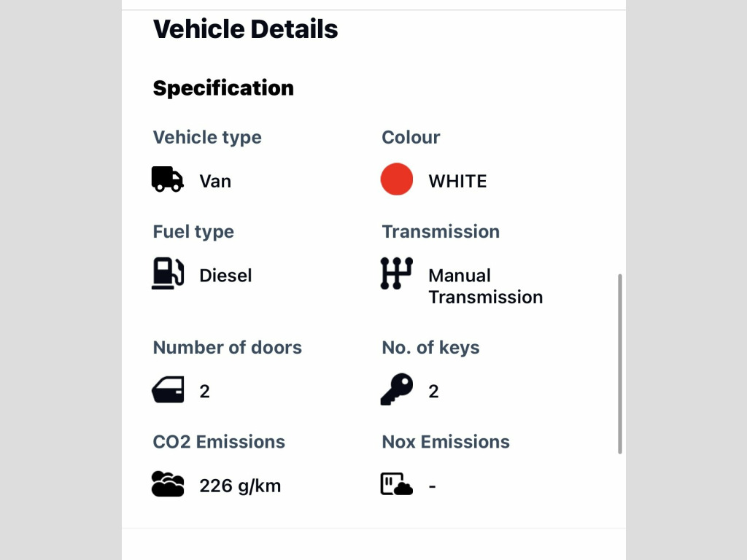
Task: Click the car door icon
Action: (x=168, y=389)
